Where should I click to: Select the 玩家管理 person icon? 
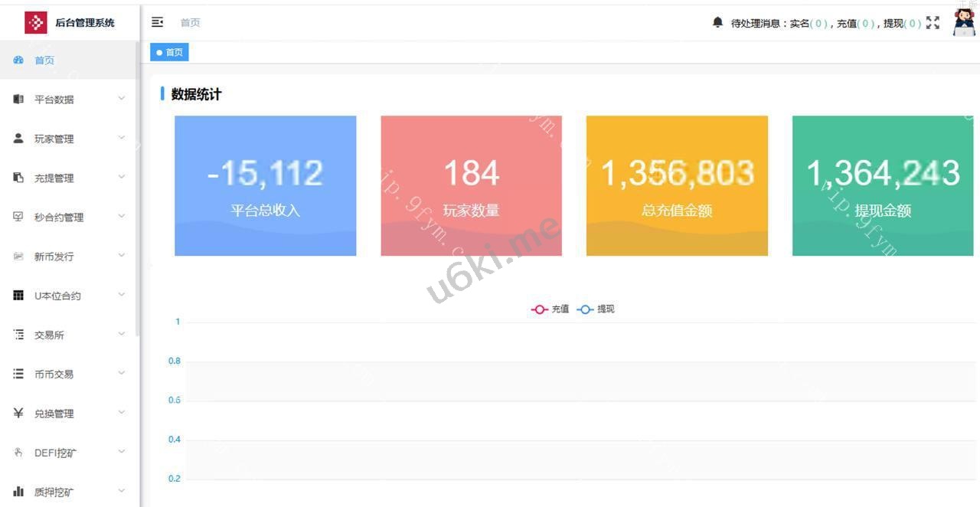[x=18, y=138]
